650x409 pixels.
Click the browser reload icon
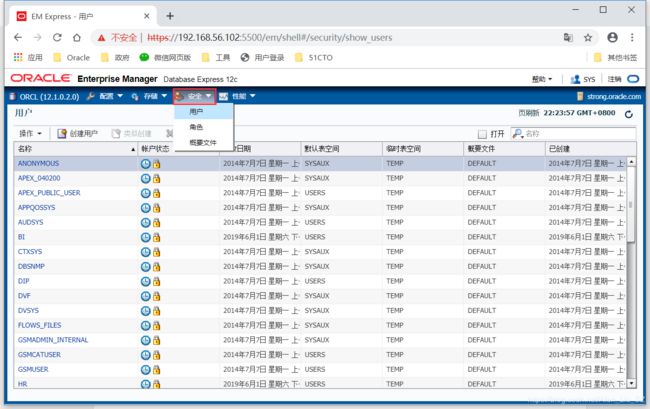[57, 38]
